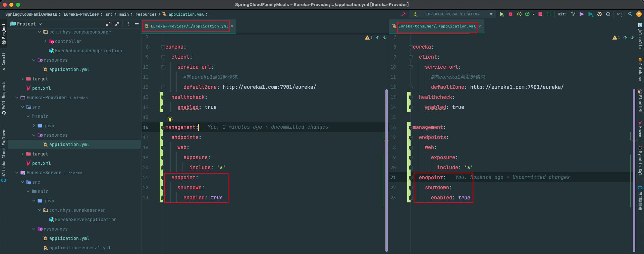Open Project panel options three-dots menu

click(128, 24)
